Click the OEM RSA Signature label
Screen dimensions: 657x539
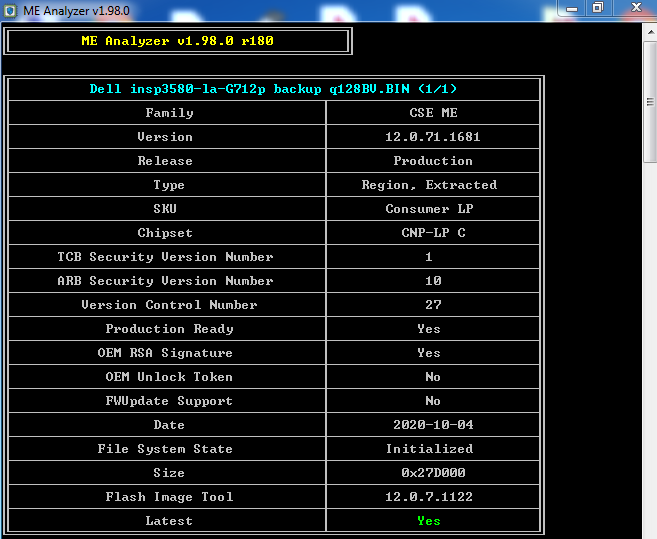pos(165,353)
